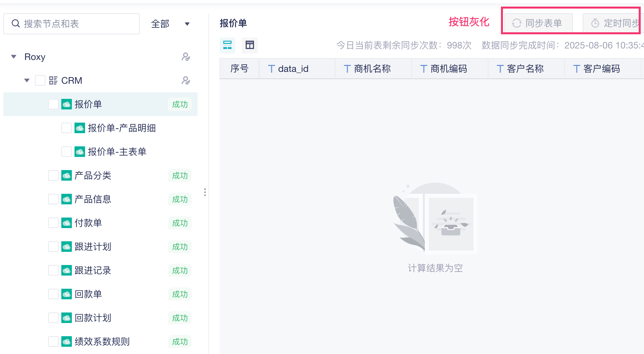Tick the 回款单 checkbox

click(x=53, y=294)
